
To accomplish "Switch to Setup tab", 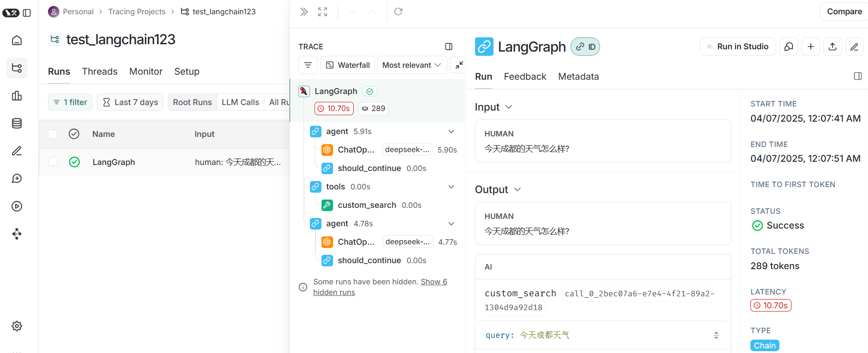I will click(x=187, y=71).
